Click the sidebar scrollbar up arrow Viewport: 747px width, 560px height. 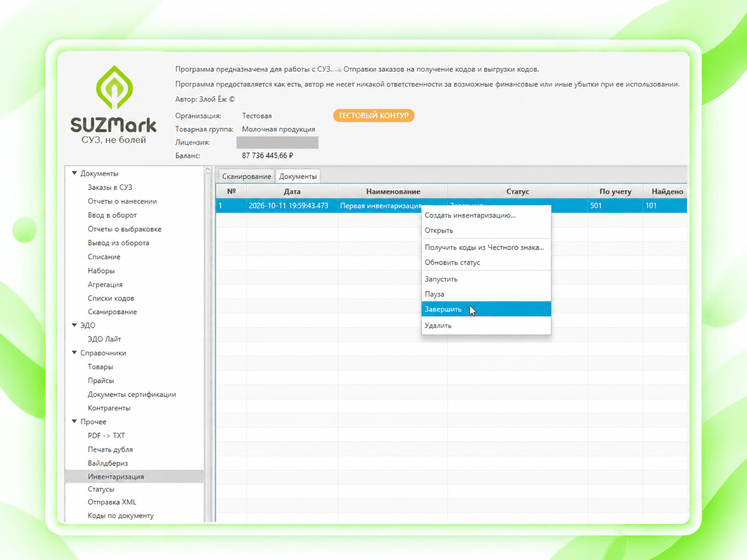(207, 170)
